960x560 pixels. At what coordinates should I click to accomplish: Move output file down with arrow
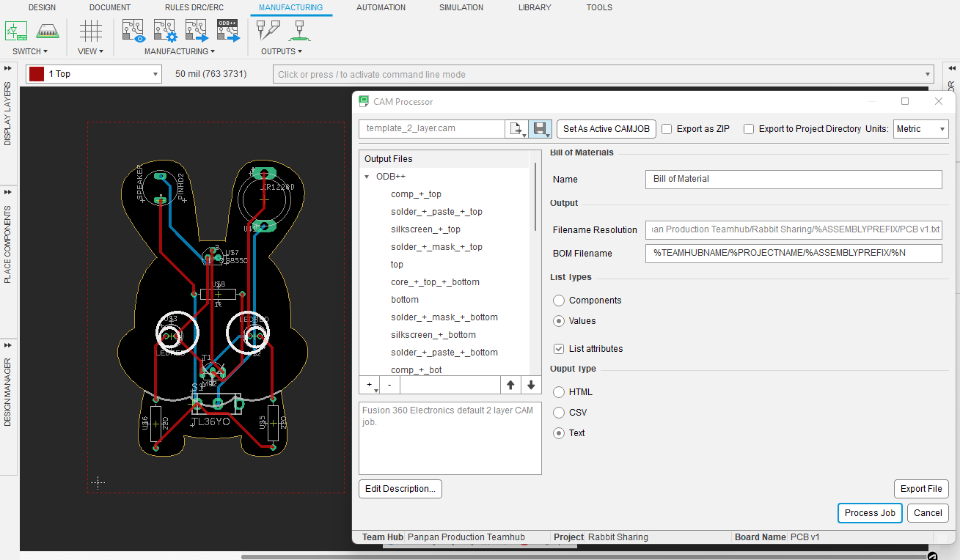tap(531, 385)
